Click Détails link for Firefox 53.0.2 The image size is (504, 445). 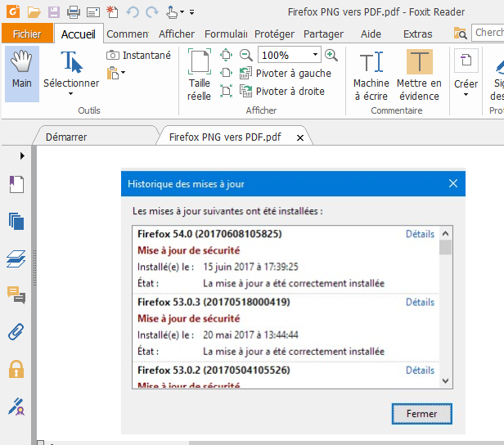coord(420,370)
